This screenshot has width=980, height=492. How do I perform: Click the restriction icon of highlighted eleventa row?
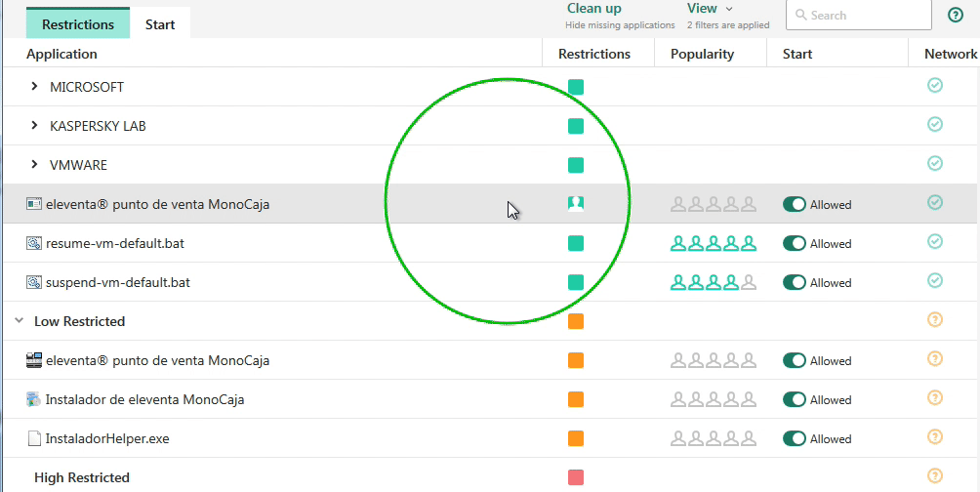pos(576,204)
